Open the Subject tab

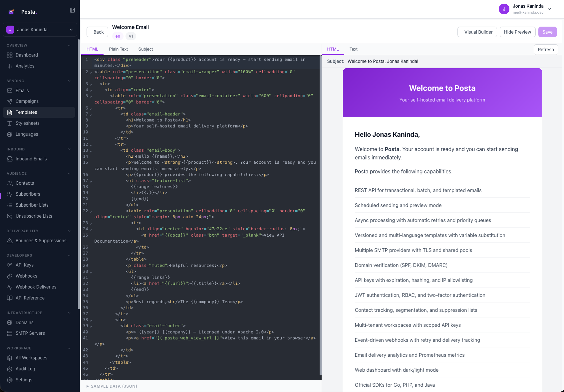click(x=145, y=49)
